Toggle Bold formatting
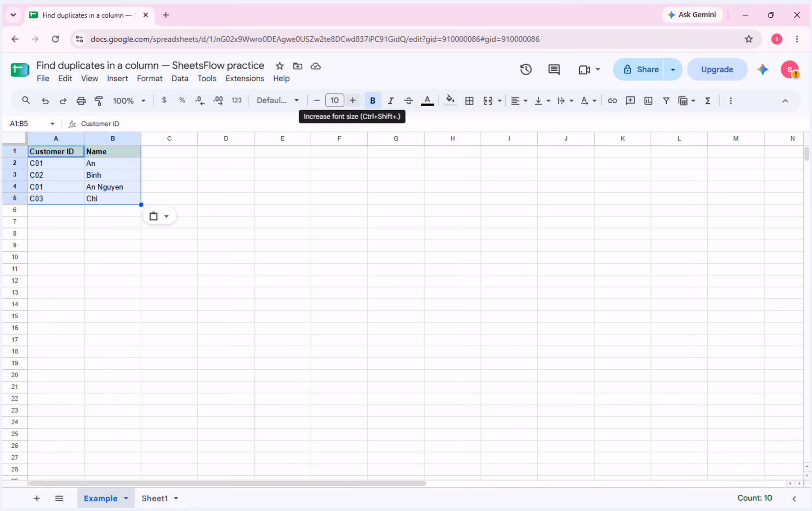Image resolution: width=812 pixels, height=511 pixels. click(x=373, y=101)
